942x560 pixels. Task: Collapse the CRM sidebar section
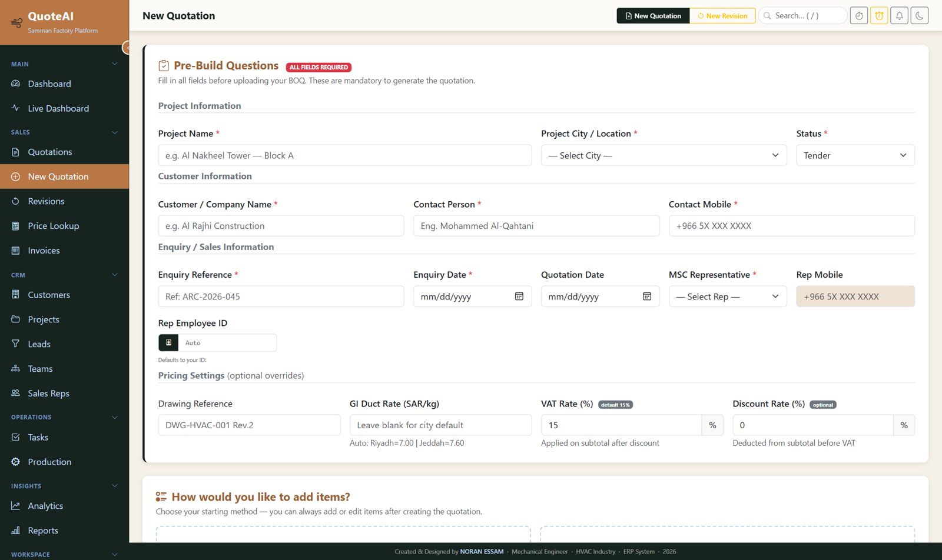pyautogui.click(x=115, y=275)
